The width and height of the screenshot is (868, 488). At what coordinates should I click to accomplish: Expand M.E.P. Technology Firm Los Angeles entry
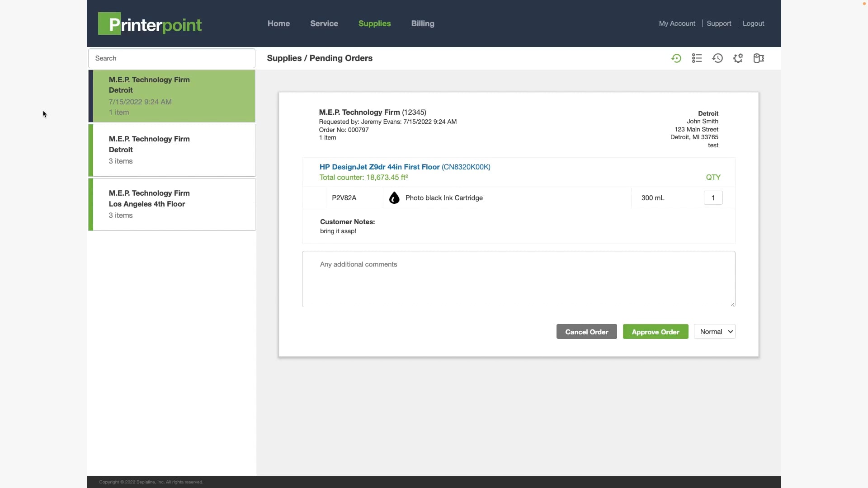[x=172, y=204]
